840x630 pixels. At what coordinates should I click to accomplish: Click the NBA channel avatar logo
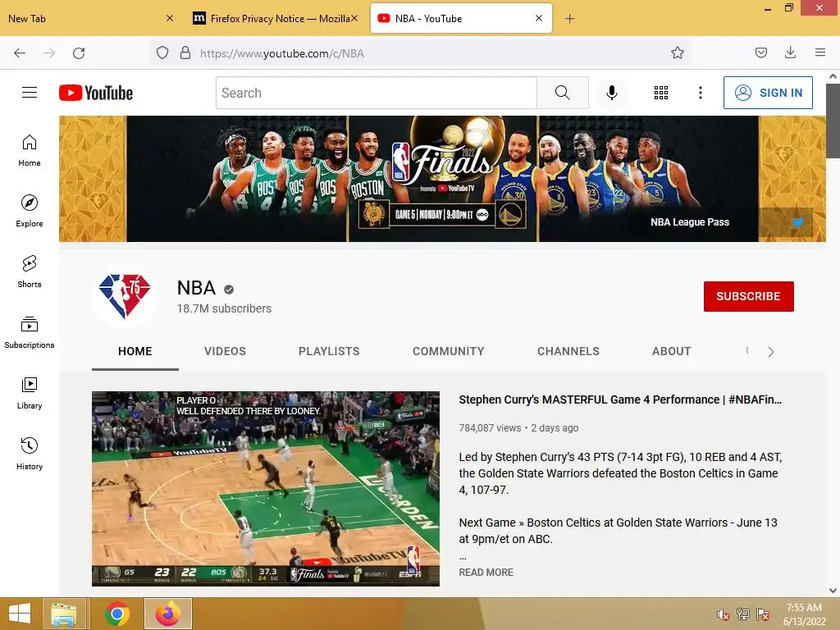[x=125, y=296]
